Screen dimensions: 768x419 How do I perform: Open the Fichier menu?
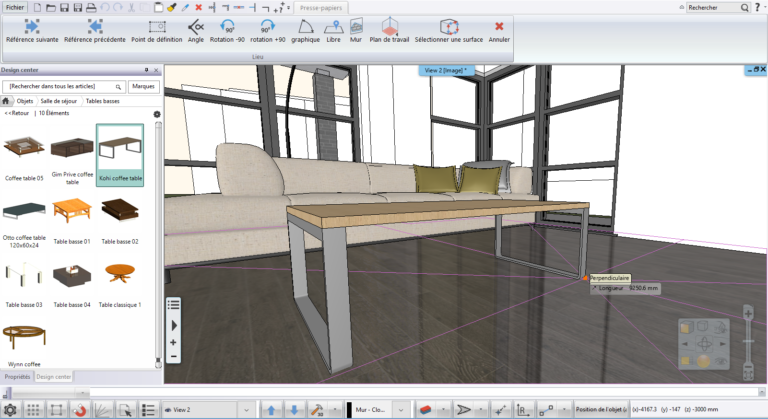pyautogui.click(x=15, y=7)
